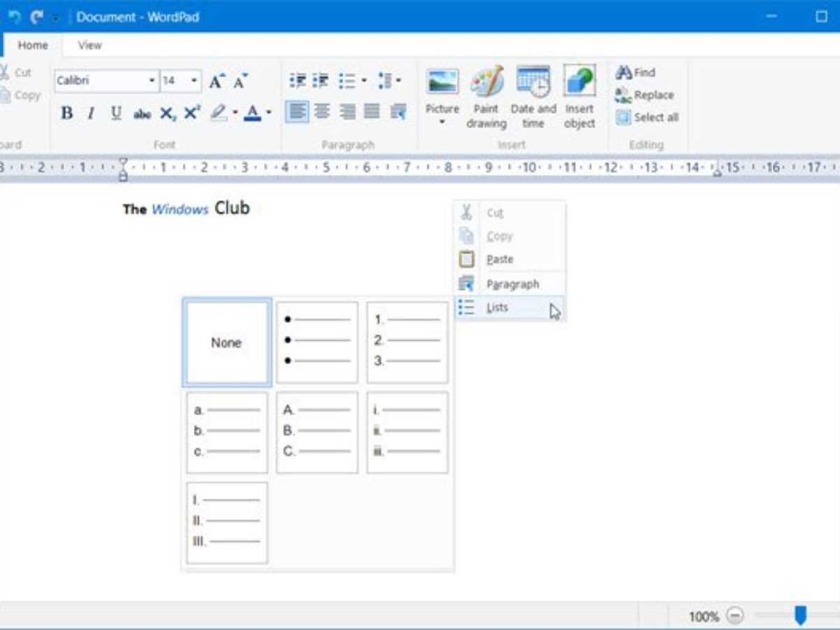The height and width of the screenshot is (630, 840).
Task: Click the Redo arrow in title bar
Action: click(x=36, y=17)
